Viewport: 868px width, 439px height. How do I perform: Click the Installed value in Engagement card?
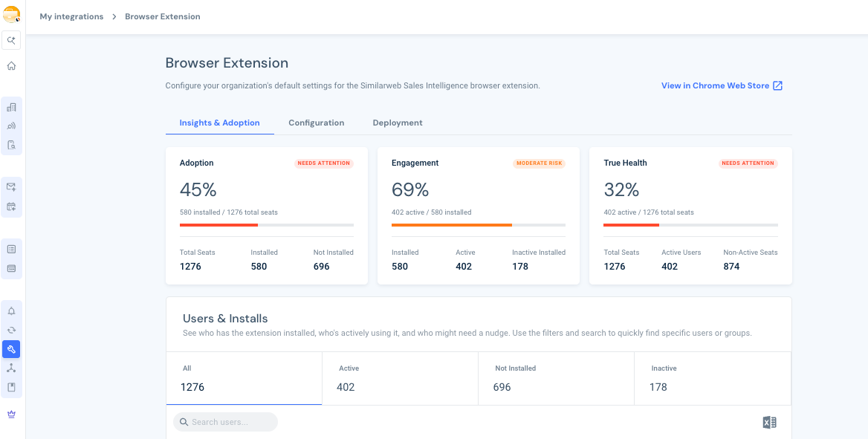click(400, 266)
